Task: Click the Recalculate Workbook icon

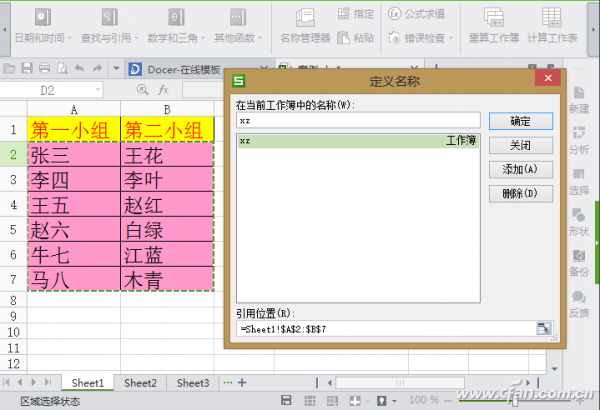Action: [x=494, y=18]
